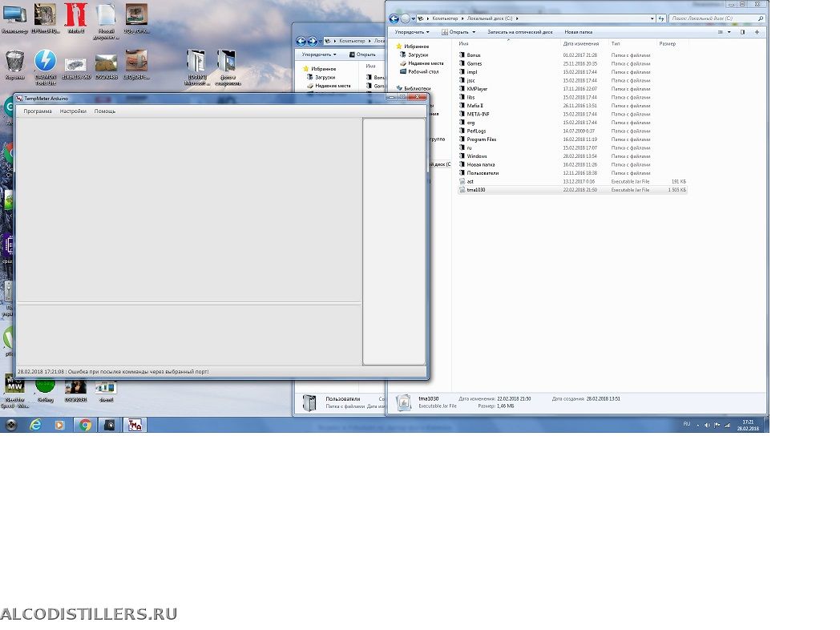Select the tma1030 jar file
840x630 pixels.
(572, 190)
